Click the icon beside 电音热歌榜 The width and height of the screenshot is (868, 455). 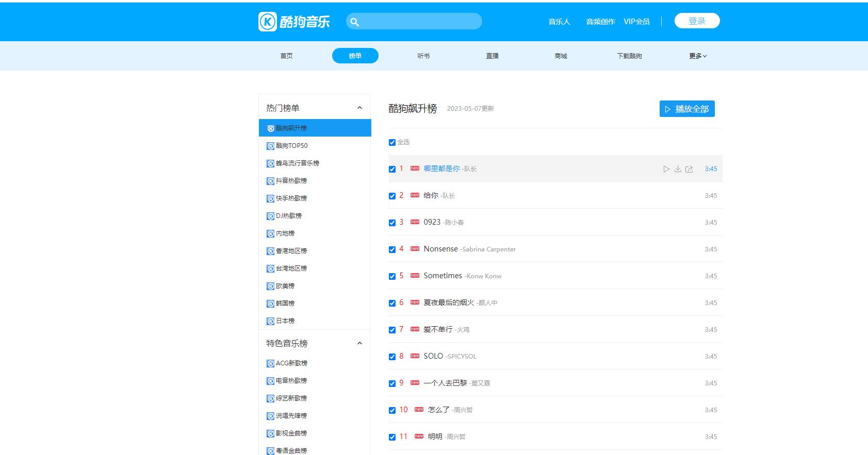click(270, 381)
